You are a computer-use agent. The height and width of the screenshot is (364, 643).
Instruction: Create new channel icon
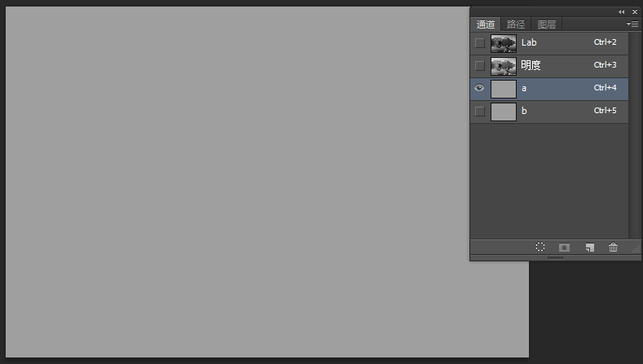590,248
